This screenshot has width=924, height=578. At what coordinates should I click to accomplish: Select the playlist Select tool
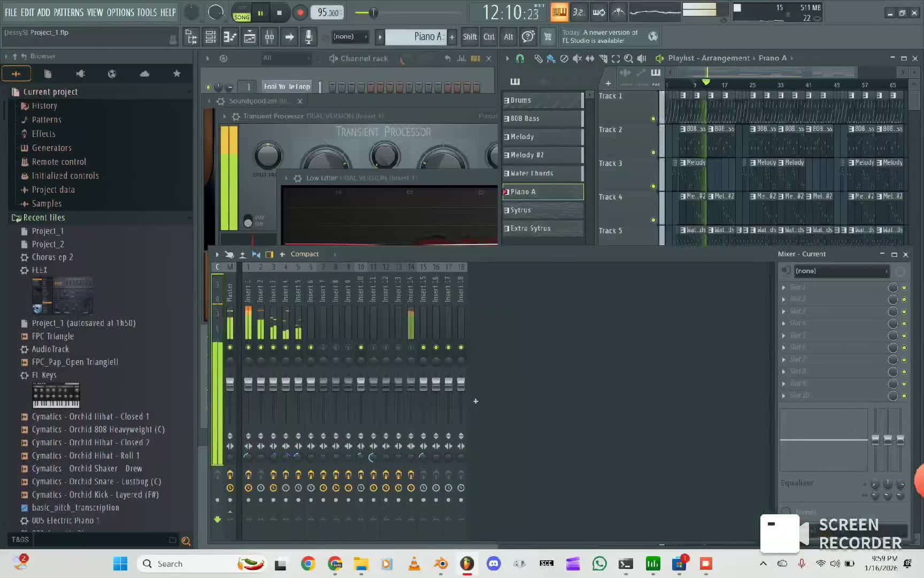(616, 58)
